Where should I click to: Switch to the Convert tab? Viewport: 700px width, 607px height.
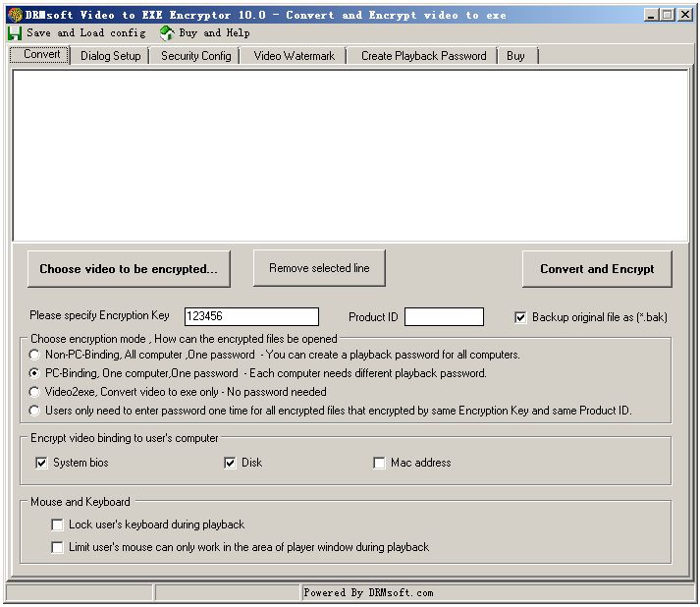coord(40,54)
